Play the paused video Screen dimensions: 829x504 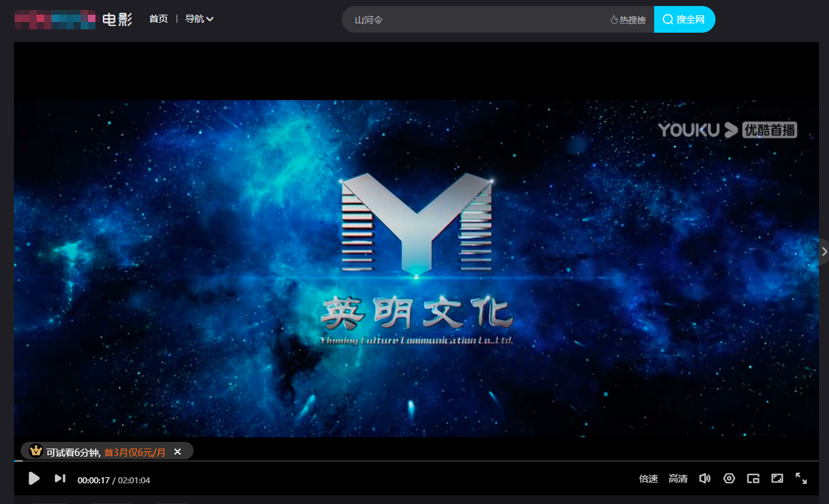tap(33, 478)
